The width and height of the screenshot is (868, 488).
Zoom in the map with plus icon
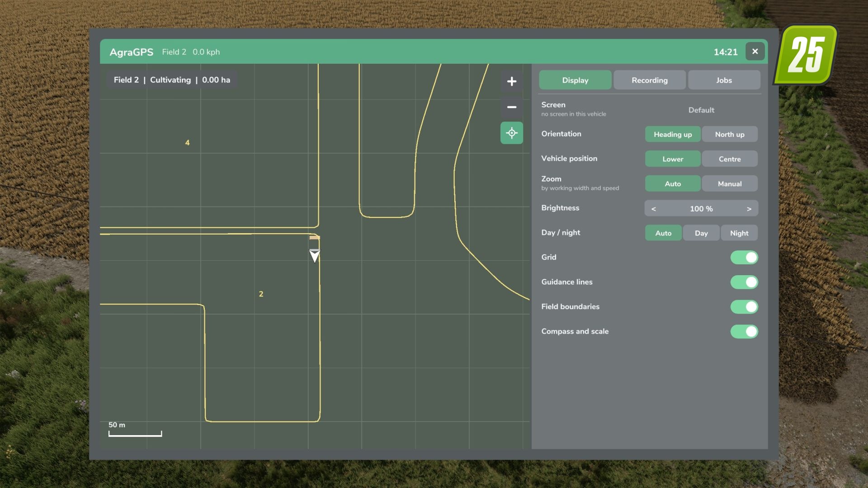click(x=511, y=81)
